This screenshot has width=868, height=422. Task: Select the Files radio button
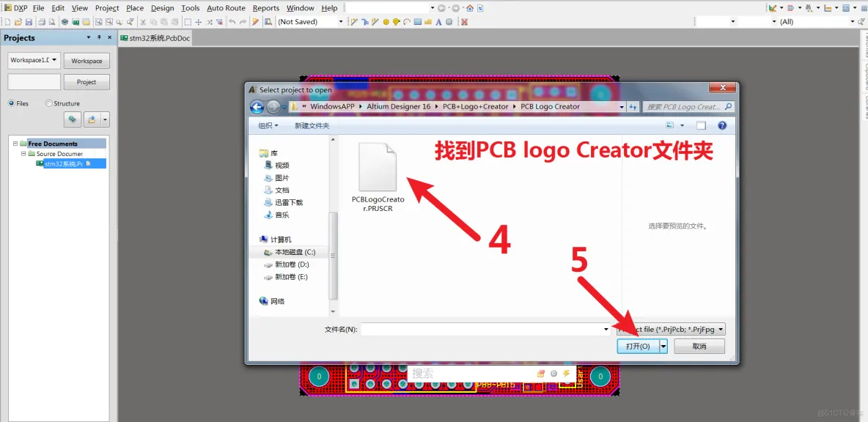coord(11,103)
